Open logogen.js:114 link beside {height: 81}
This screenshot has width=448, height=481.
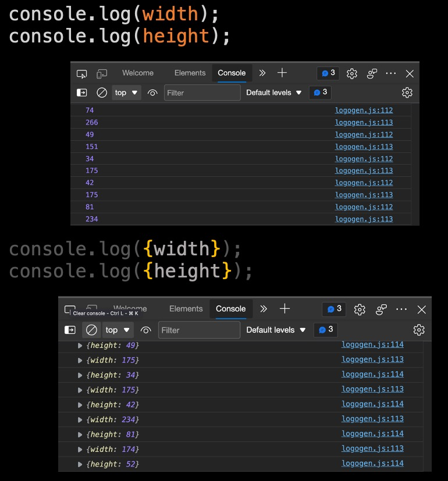(x=372, y=434)
